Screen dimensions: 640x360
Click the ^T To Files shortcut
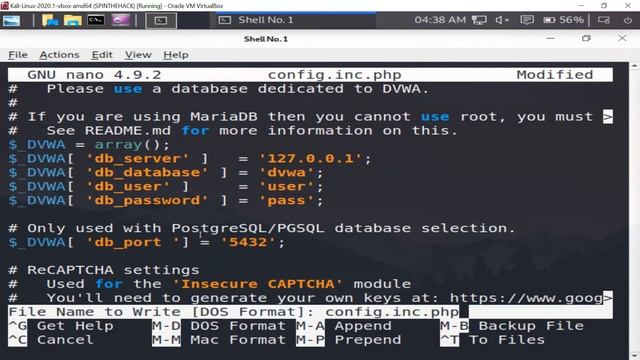pos(493,340)
